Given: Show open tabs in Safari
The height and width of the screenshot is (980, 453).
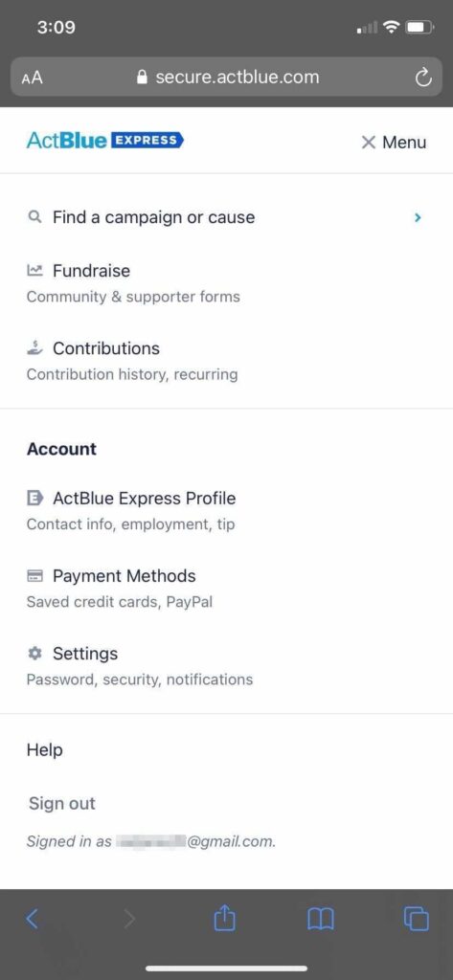Looking at the screenshot, I should pyautogui.click(x=417, y=919).
